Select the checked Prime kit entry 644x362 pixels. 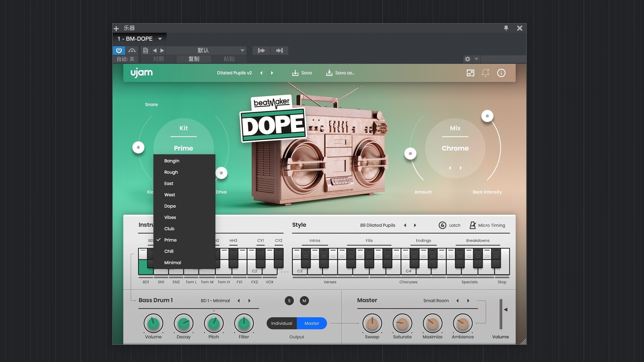(184, 240)
